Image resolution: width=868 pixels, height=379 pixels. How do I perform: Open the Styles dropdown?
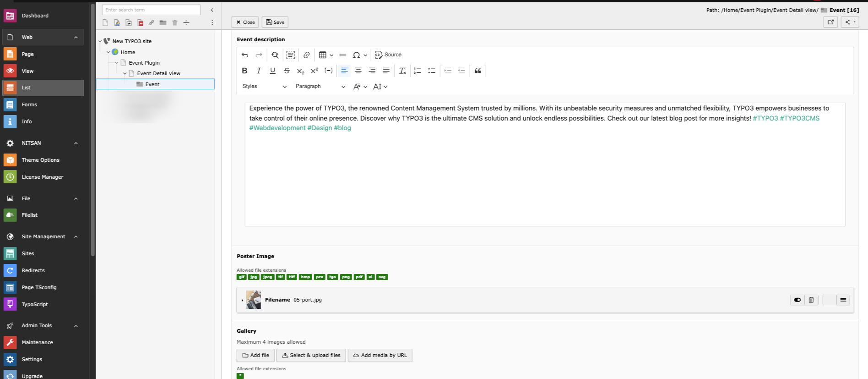pos(265,87)
